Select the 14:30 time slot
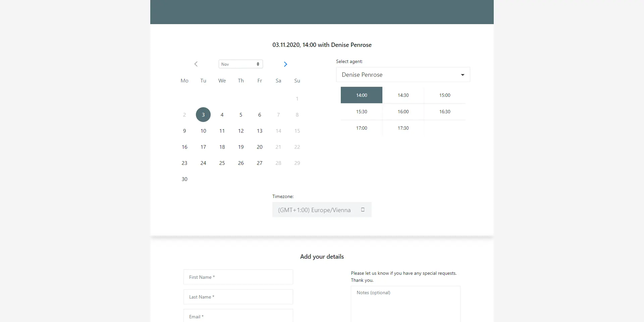 [x=403, y=95]
